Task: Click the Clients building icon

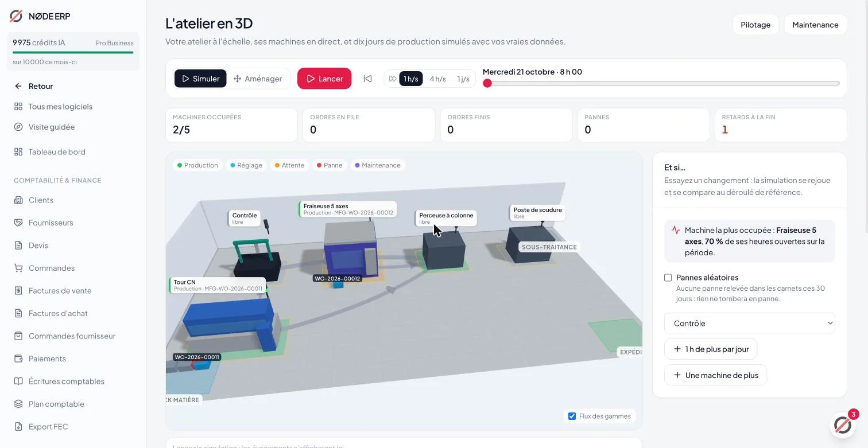Action: [x=18, y=200]
